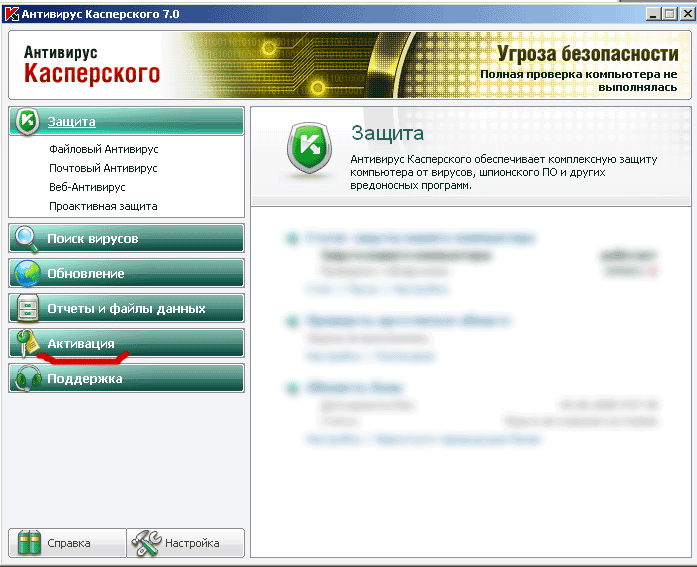The height and width of the screenshot is (567, 697).
Task: Click the Защита heading in right panel
Action: tap(387, 133)
